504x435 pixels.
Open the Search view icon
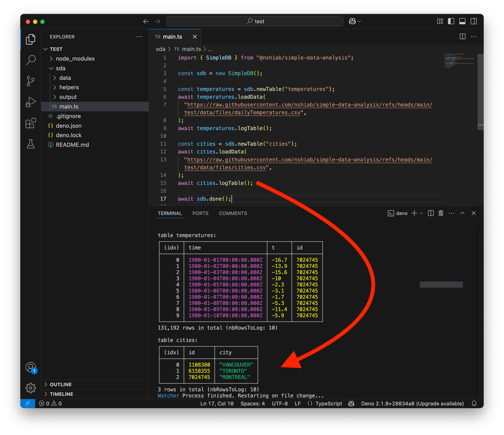click(31, 60)
